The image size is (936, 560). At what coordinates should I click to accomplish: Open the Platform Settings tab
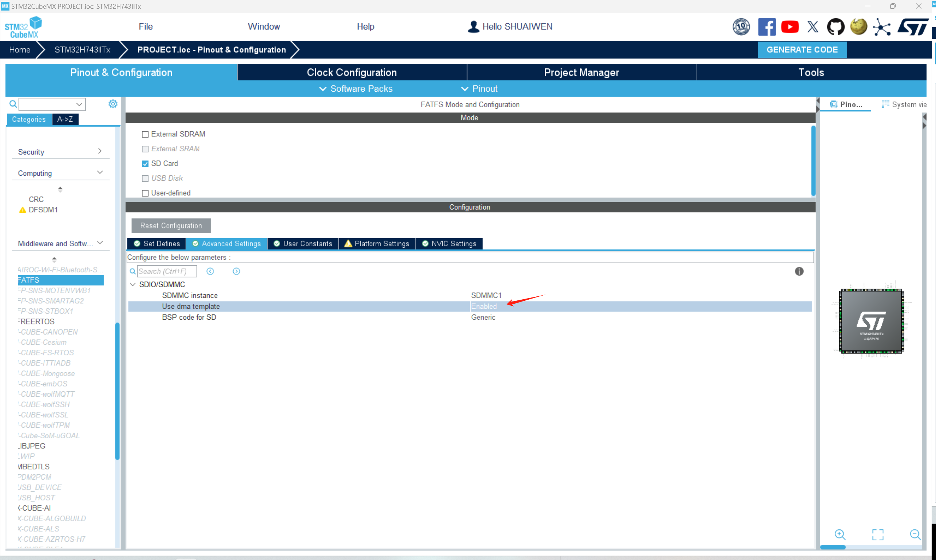coord(377,244)
